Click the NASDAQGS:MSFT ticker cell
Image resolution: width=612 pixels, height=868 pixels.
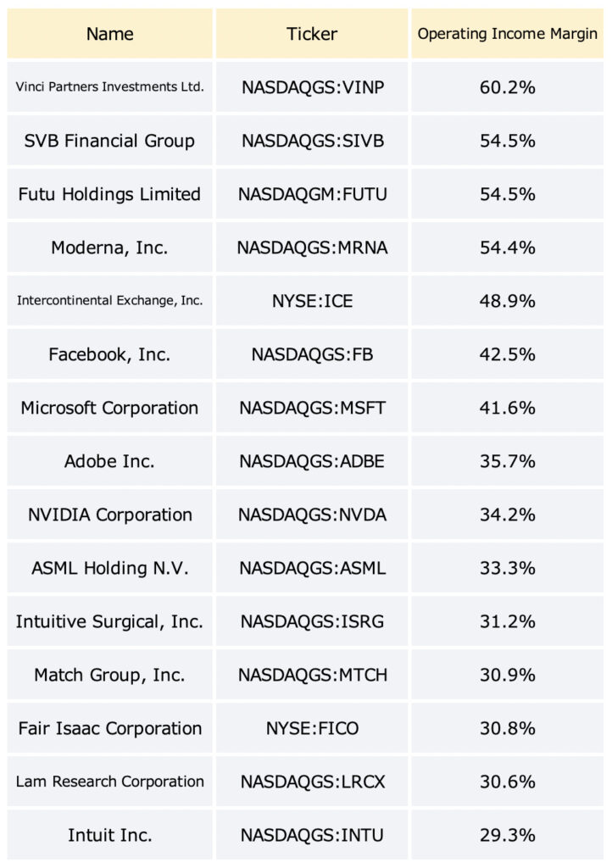pyautogui.click(x=312, y=408)
